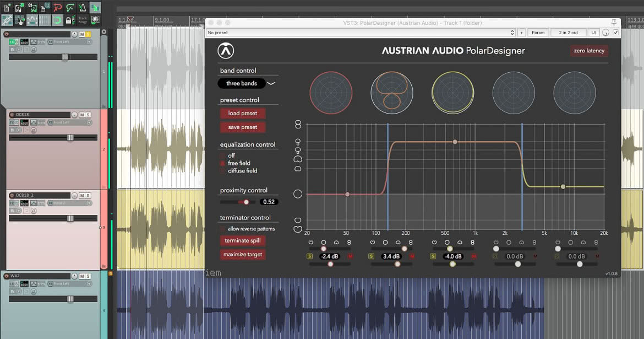
Task: Click the volume fader on OC818 track
Action: coord(70,138)
